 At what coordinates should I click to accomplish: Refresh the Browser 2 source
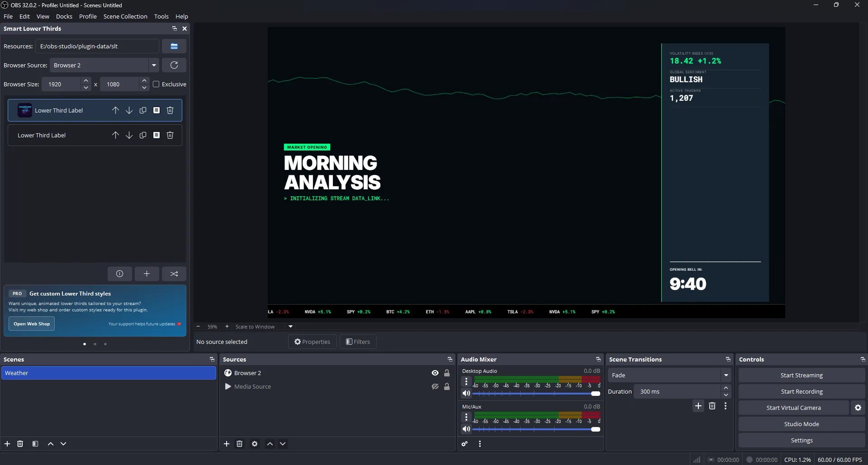pyautogui.click(x=174, y=65)
